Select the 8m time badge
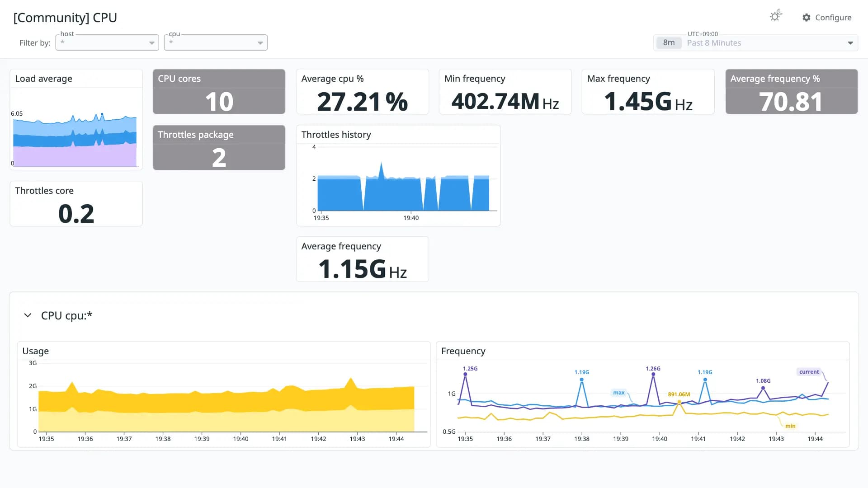The image size is (868, 488). click(x=669, y=43)
